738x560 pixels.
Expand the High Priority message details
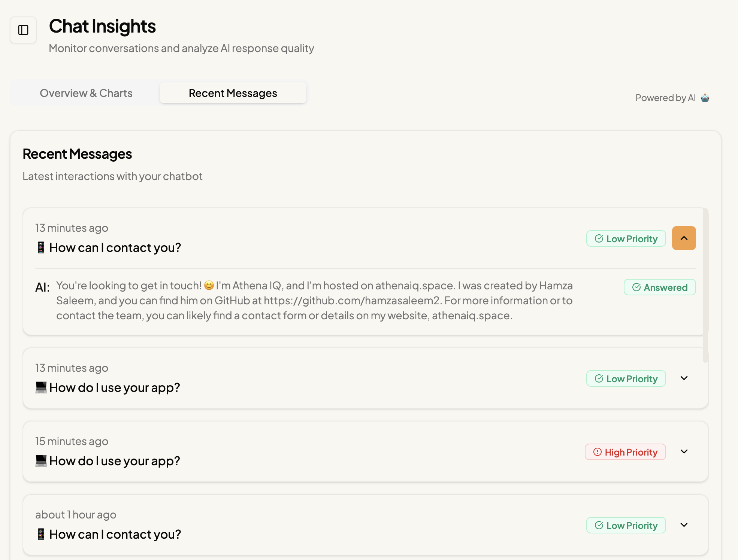684,451
